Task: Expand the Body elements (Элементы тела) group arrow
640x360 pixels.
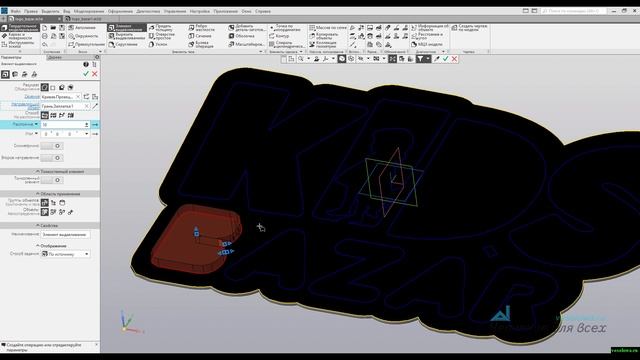Action: [261, 52]
